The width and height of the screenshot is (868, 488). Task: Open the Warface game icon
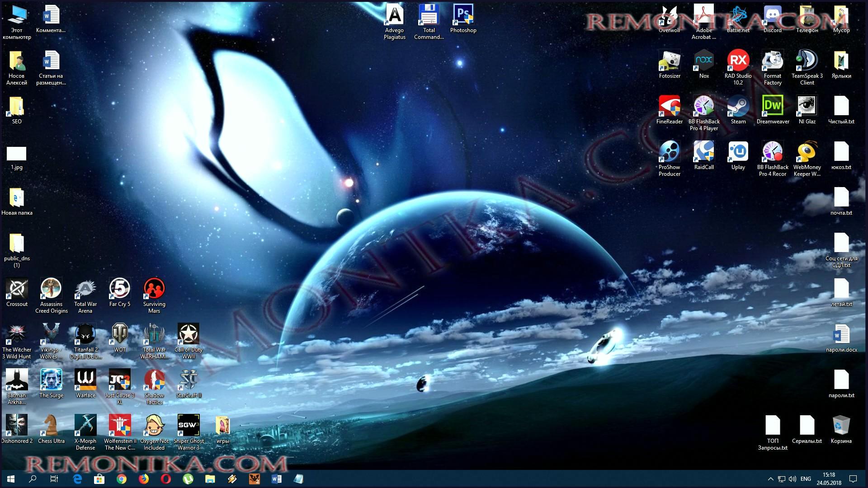pos(85,384)
